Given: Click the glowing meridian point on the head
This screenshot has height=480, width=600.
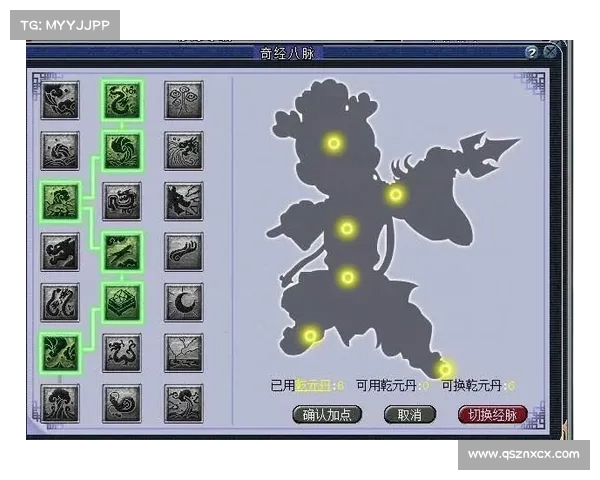Looking at the screenshot, I should [x=334, y=143].
